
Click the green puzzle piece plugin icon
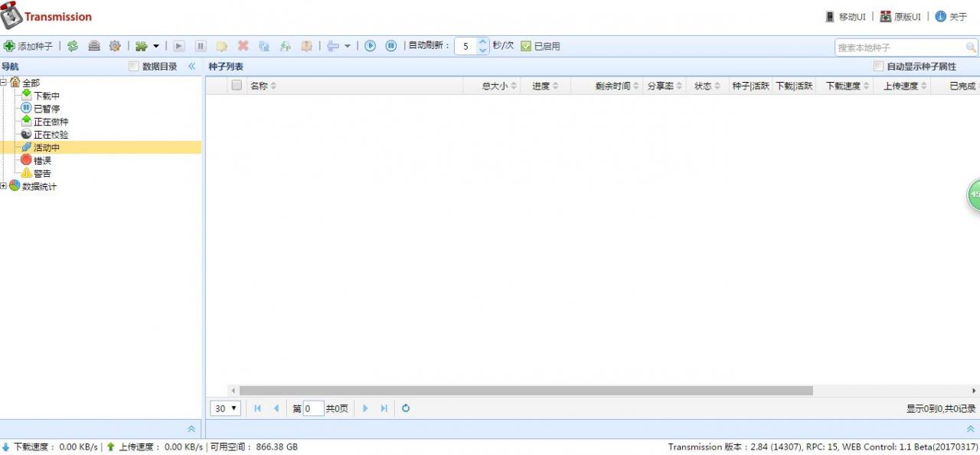(141, 46)
